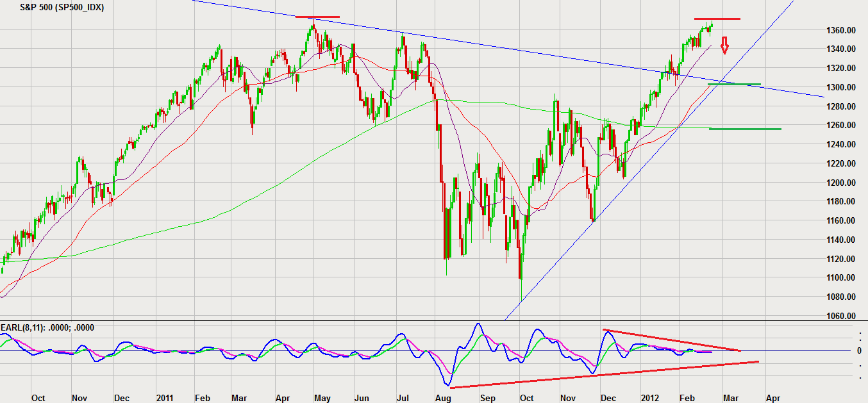Click the oscillator zero-level "0" label
The height and width of the screenshot is (403, 868).
859,351
